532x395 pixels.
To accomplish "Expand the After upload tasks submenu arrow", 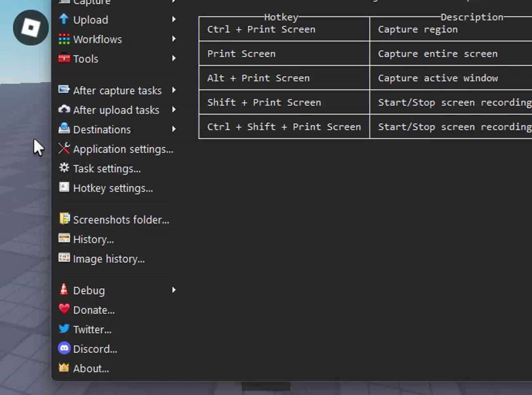I will coord(174,110).
